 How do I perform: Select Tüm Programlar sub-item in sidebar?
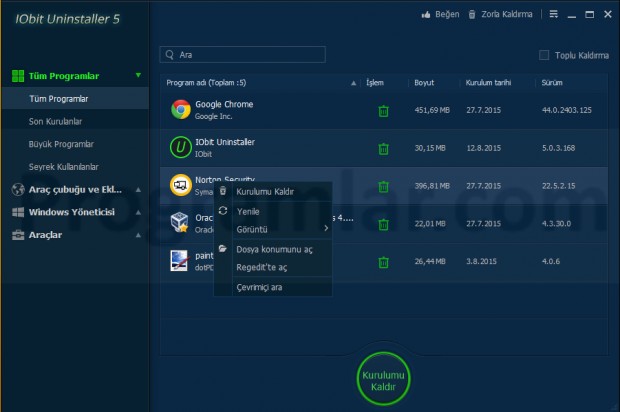click(76, 98)
